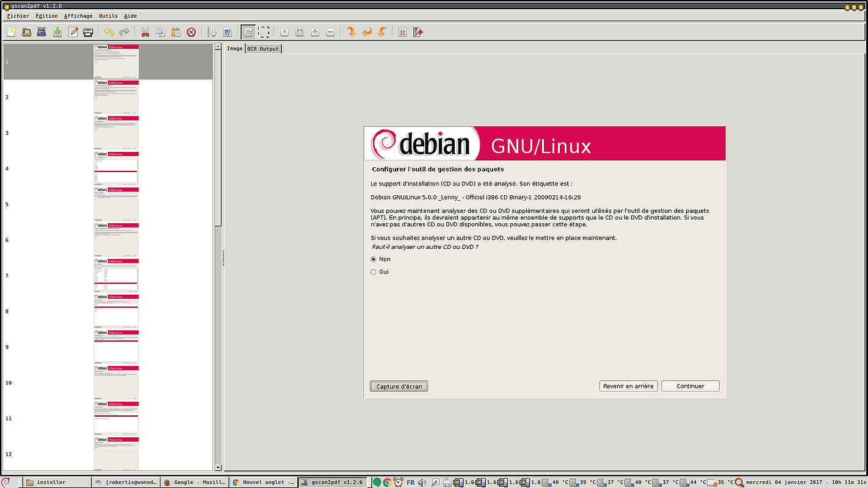Screen dimensions: 868x488
Task: Rotate the page 90 degrees counterclockwise
Action: click(x=382, y=32)
